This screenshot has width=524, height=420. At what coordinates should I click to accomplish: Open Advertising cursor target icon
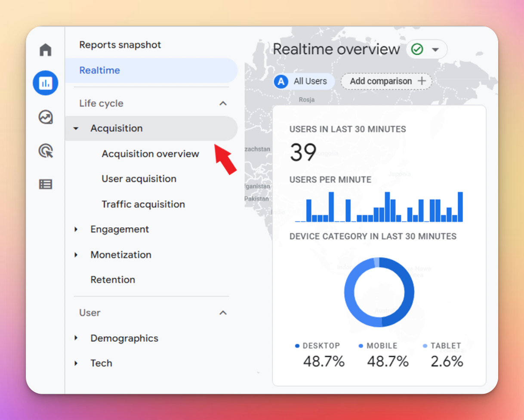click(x=45, y=151)
